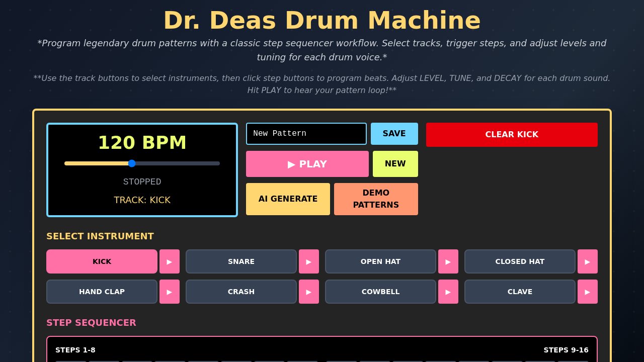Viewport: 644px width, 362px height.
Task: Click the SELECT INSTRUMENT heading
Action: point(100,236)
